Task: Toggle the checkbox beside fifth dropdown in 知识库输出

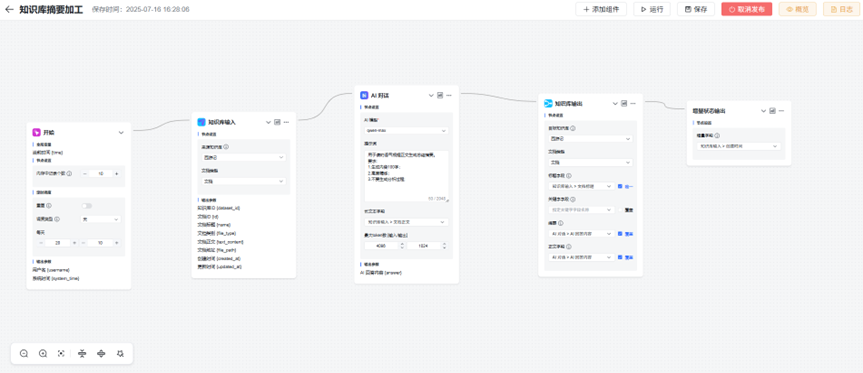Action: pyautogui.click(x=620, y=234)
